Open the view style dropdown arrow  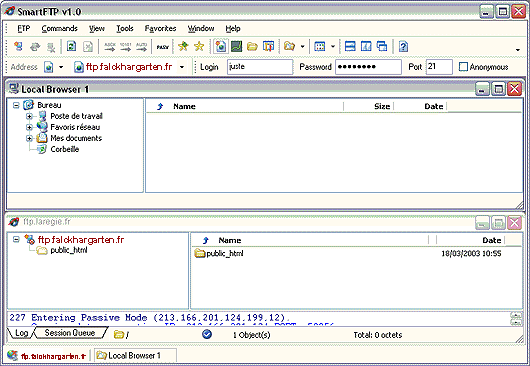333,47
